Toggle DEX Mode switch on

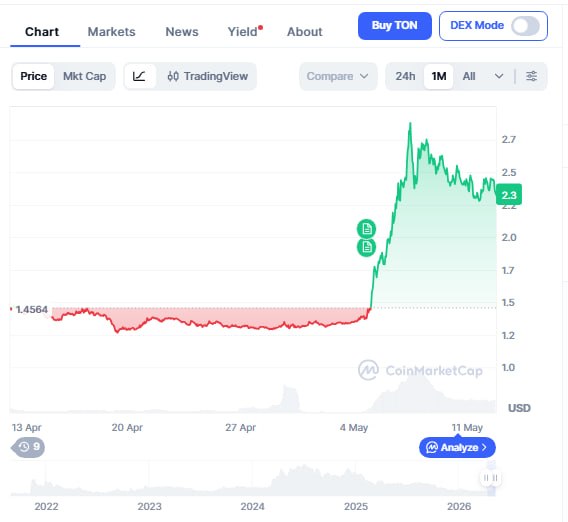tap(525, 26)
